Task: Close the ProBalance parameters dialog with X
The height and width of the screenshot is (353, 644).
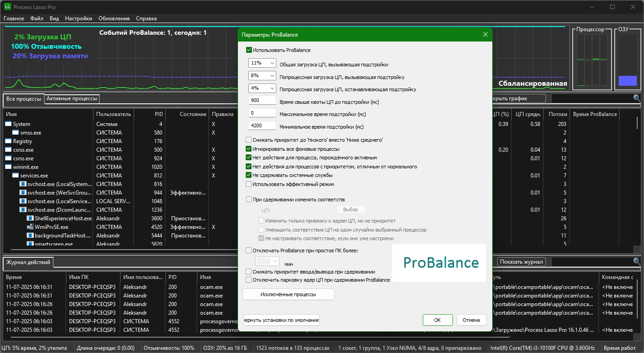Action: (x=485, y=35)
